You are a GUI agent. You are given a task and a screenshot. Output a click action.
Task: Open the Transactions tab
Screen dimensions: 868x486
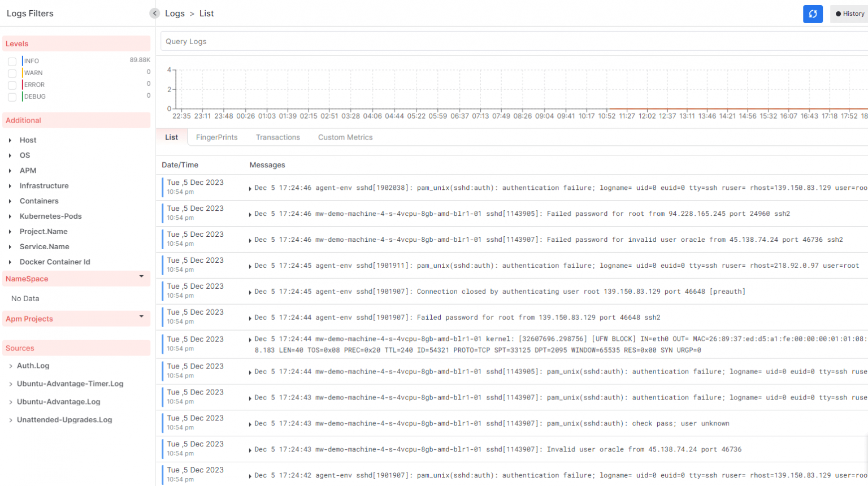click(278, 137)
